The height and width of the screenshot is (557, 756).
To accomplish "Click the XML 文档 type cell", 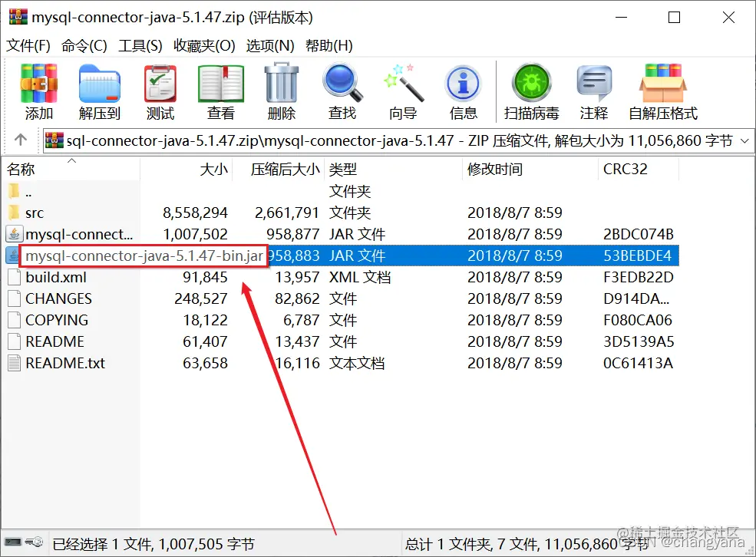I will [x=360, y=277].
